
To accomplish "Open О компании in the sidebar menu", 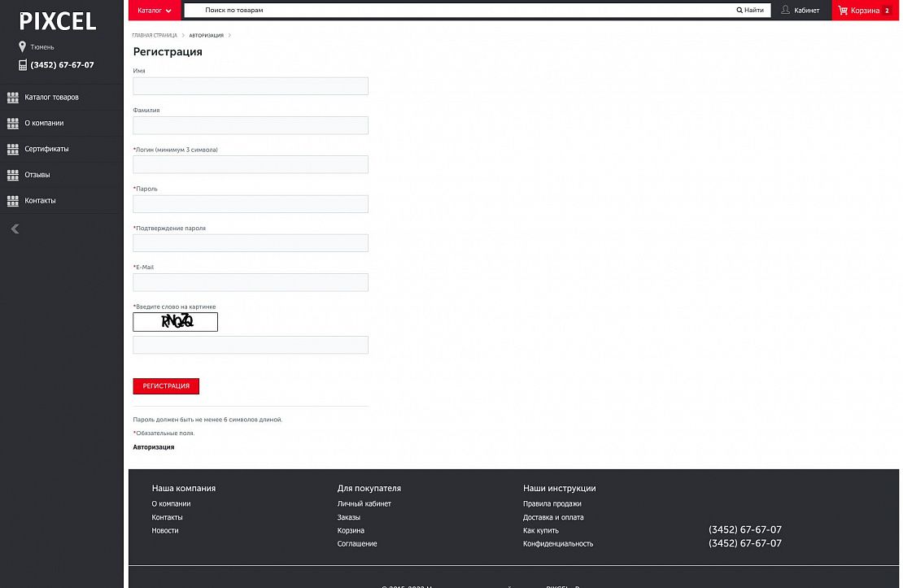I will pos(44,124).
